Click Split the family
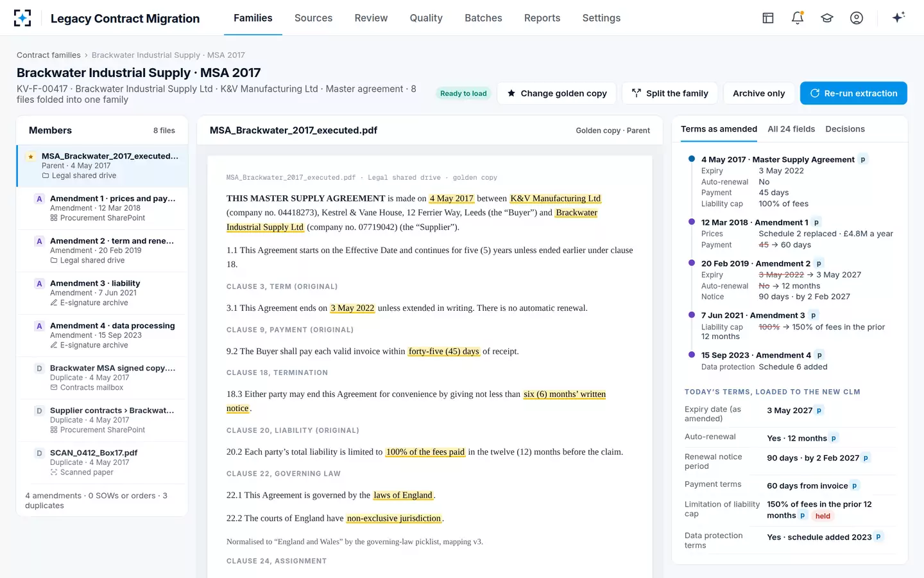This screenshot has height=578, width=924. click(x=670, y=93)
